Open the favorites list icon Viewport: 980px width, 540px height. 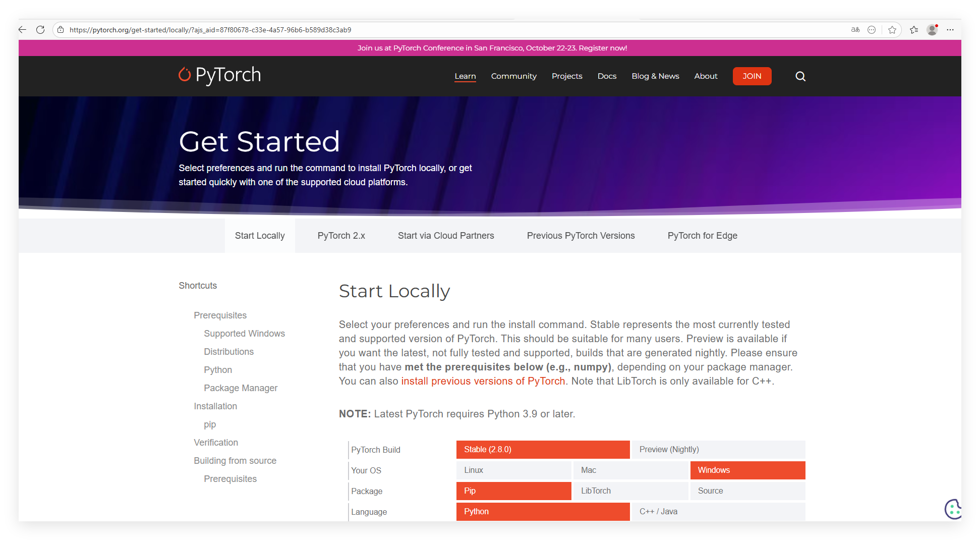tap(914, 30)
